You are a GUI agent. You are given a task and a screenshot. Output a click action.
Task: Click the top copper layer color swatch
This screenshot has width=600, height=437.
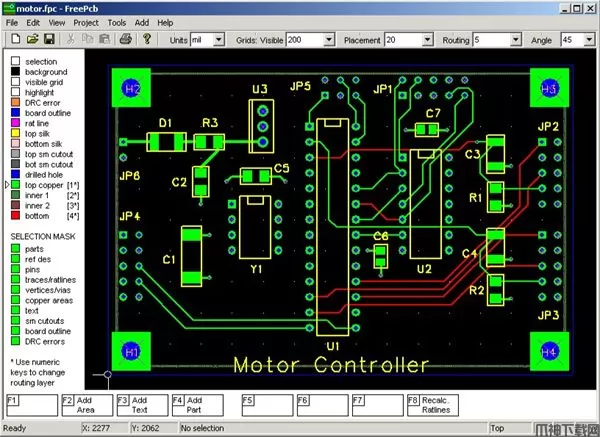(15, 185)
